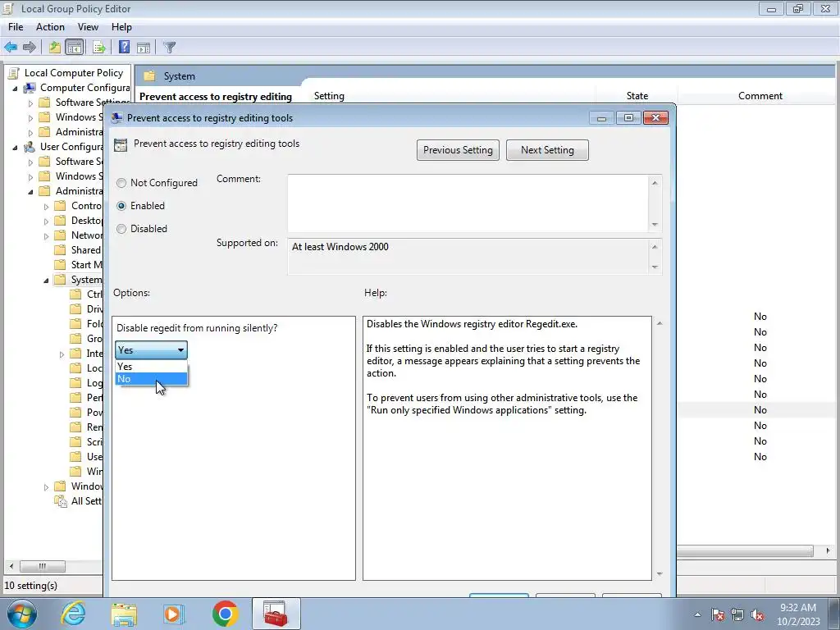Open the Action menu
This screenshot has height=630, width=840.
click(50, 27)
